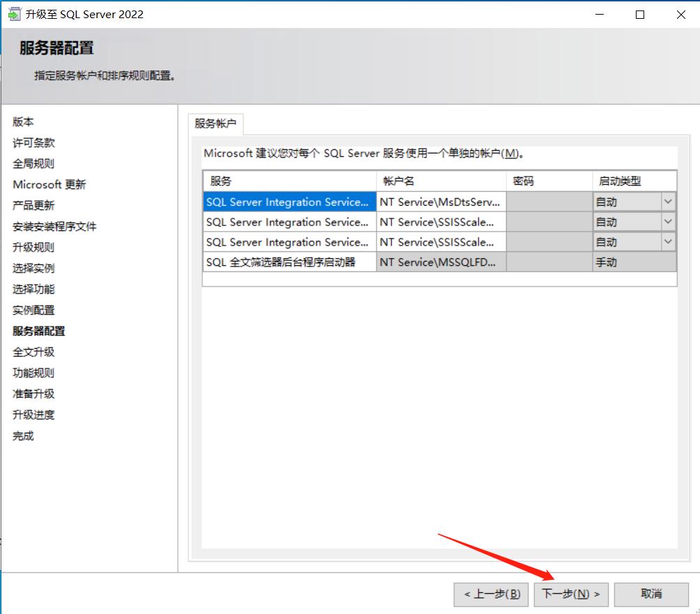Open startup type dropdown for MsDtsServ row
Viewport: 700px width, 614px height.
668,202
